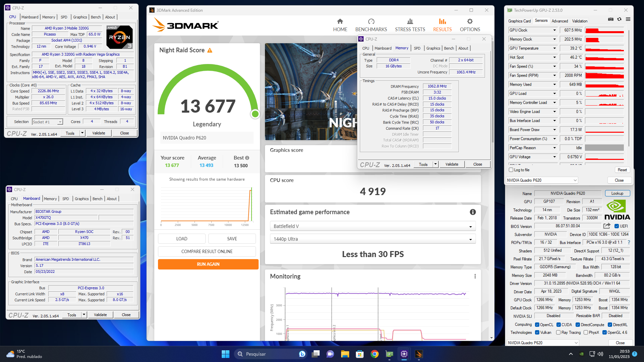
Task: Open Task View in taskbar
Action: pos(316,354)
